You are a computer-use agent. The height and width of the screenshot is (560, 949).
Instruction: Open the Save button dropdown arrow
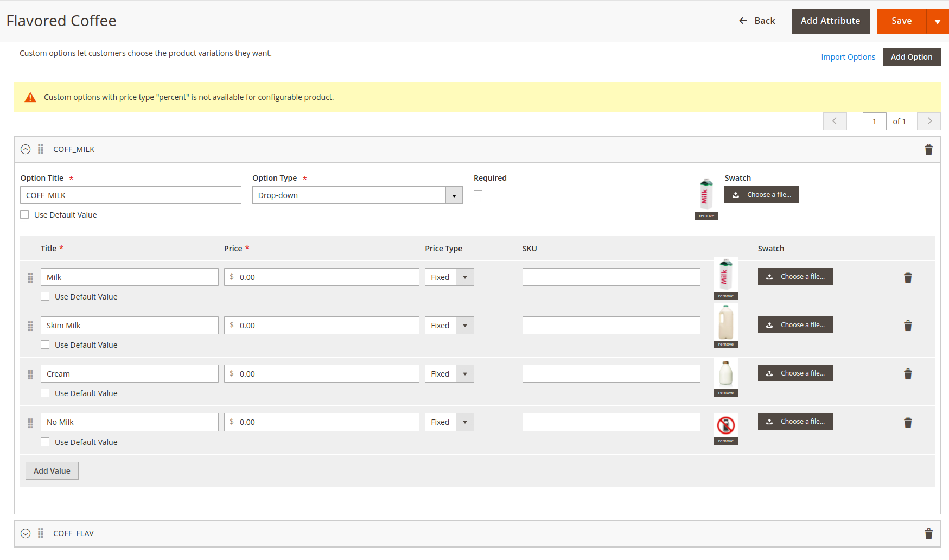[x=937, y=21]
